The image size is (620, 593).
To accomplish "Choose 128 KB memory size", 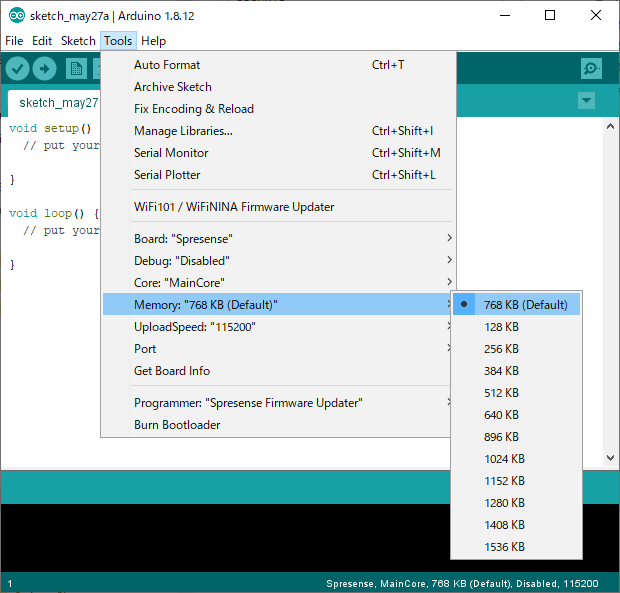I will click(x=501, y=327).
